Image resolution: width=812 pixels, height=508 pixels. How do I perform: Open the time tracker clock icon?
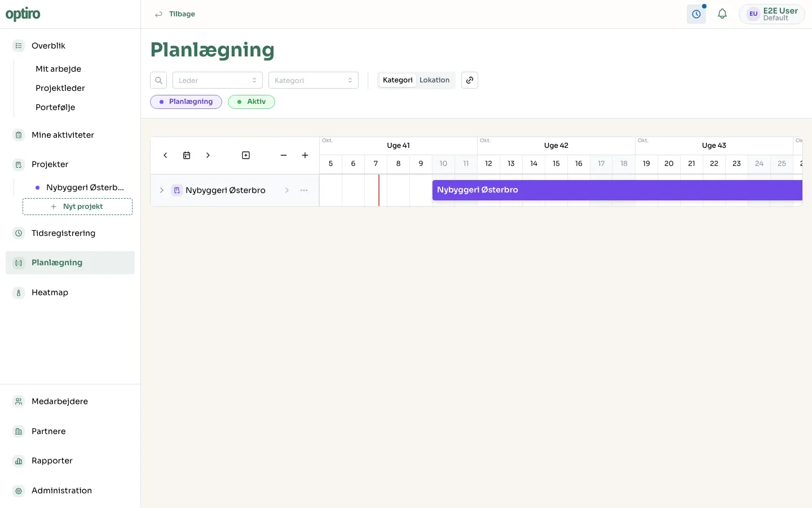[696, 14]
